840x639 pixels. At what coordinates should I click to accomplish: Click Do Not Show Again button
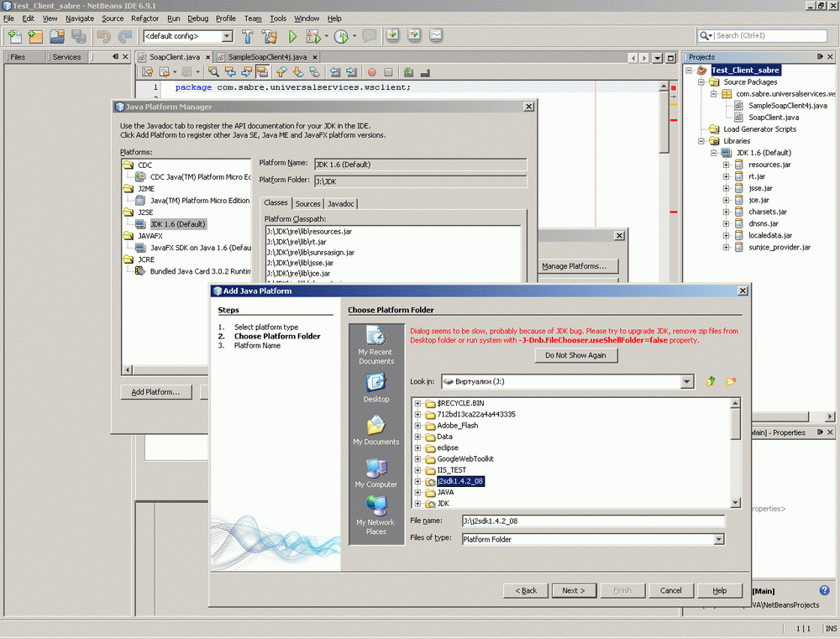click(x=576, y=355)
